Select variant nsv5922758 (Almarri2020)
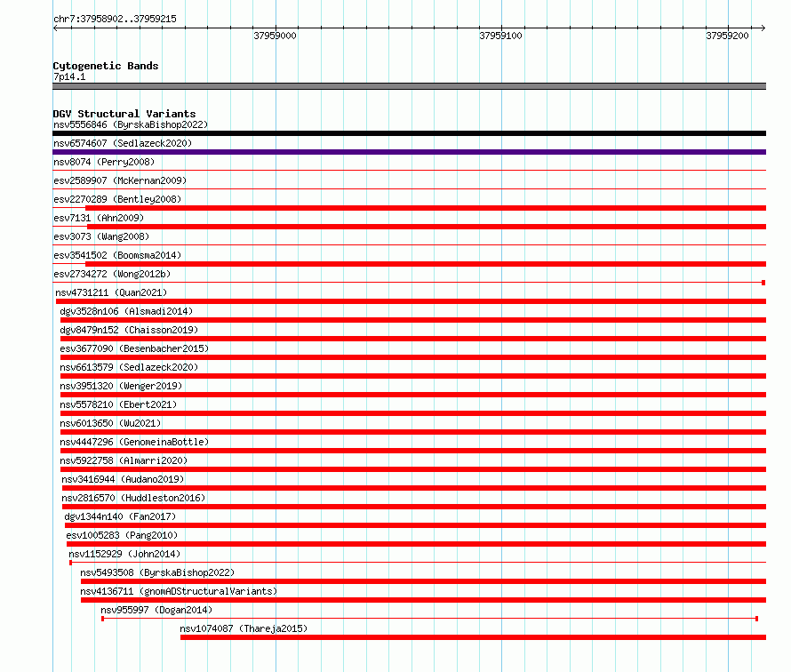The image size is (791, 672). pyautogui.click(x=124, y=460)
